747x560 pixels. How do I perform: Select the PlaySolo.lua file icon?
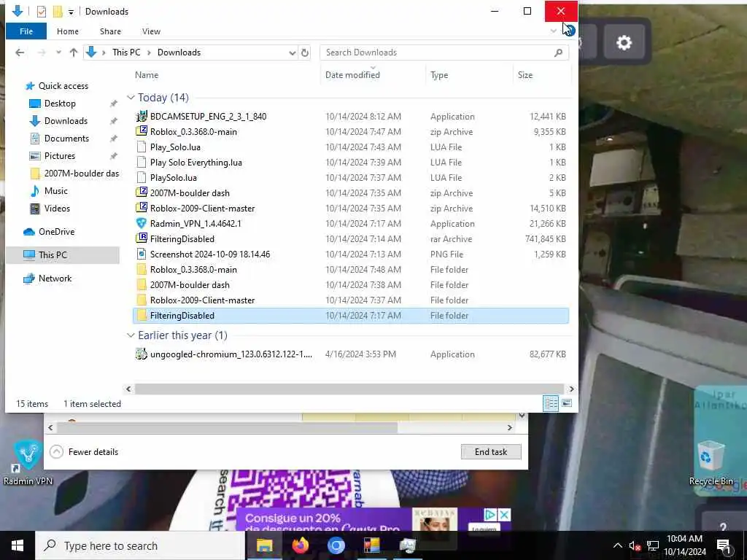pyautogui.click(x=142, y=177)
